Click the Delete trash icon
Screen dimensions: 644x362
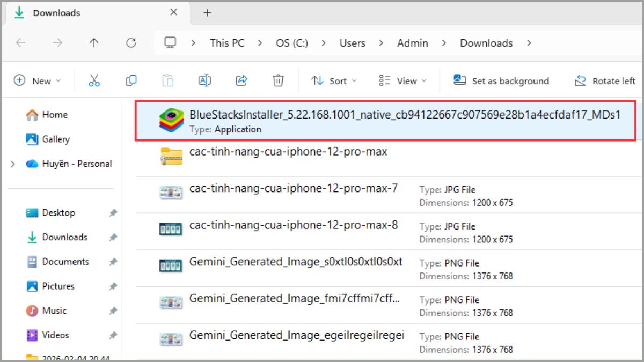coord(278,80)
